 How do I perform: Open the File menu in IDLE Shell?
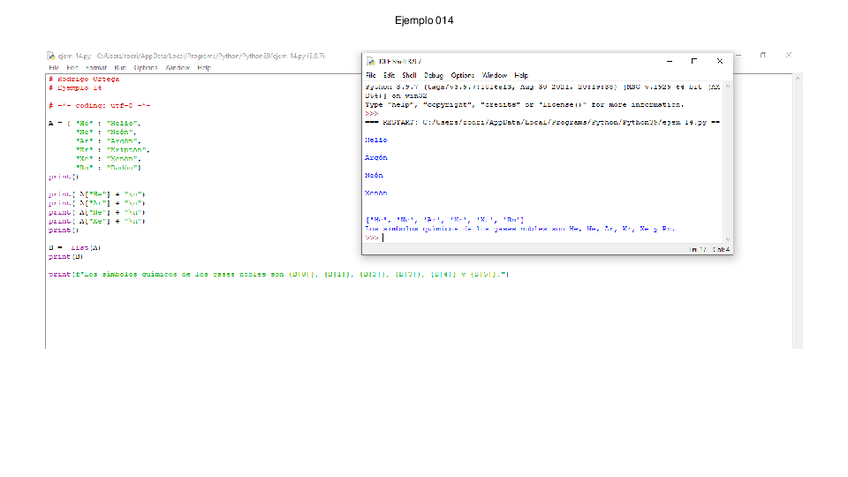click(x=370, y=75)
